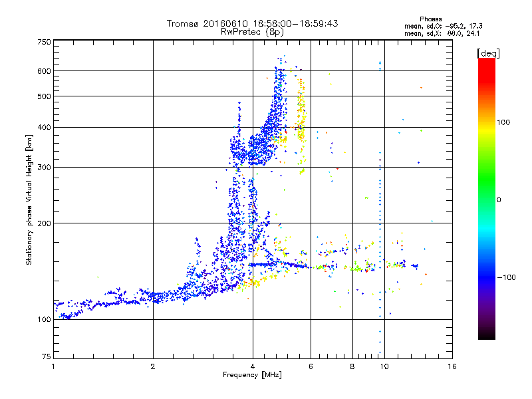The height and width of the screenshot is (399, 532).
Task: Click the x-axis tick label '10'
Action: tap(384, 366)
